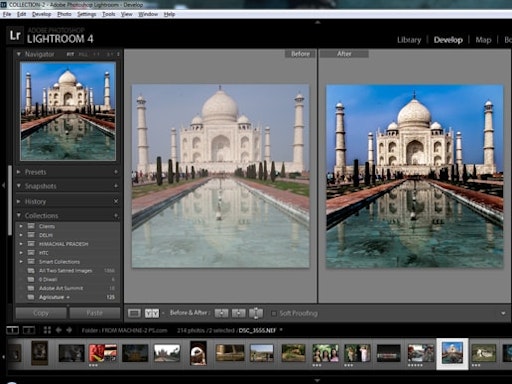The height and width of the screenshot is (384, 512).
Task: Collapse the Collections panel
Action: [19, 215]
